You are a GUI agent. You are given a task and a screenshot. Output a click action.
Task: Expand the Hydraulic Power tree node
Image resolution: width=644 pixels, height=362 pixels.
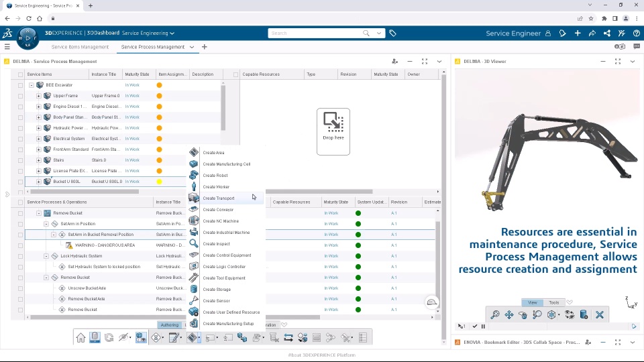[39, 128]
